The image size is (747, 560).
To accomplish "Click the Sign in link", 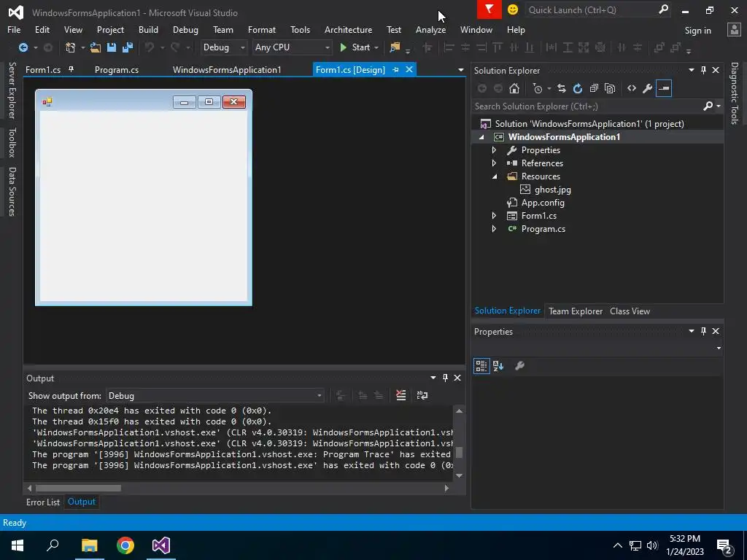I will pos(697,31).
